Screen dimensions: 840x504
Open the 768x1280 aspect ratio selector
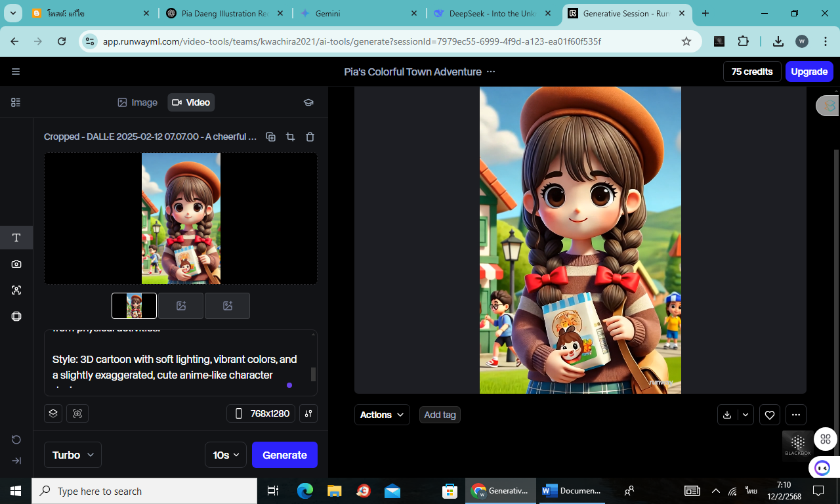pos(262,413)
